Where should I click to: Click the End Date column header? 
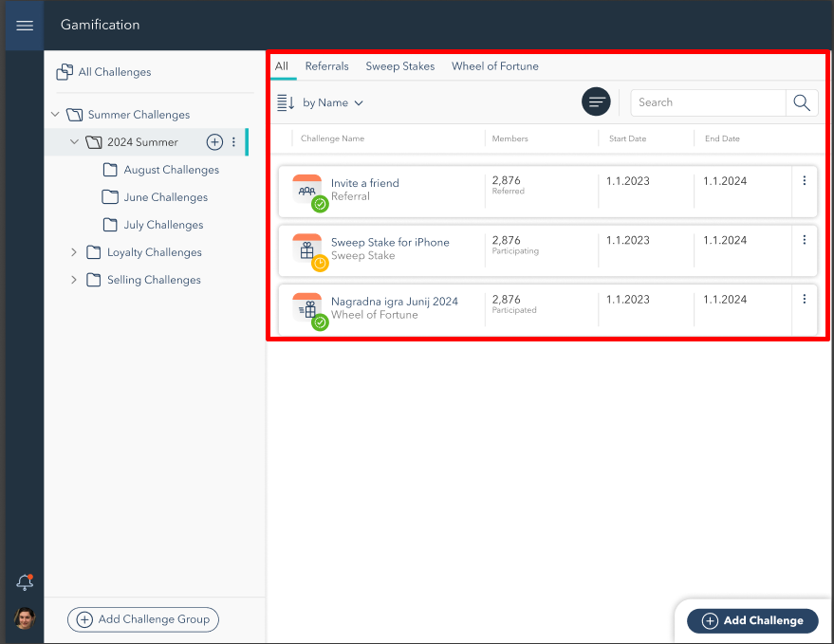click(722, 138)
